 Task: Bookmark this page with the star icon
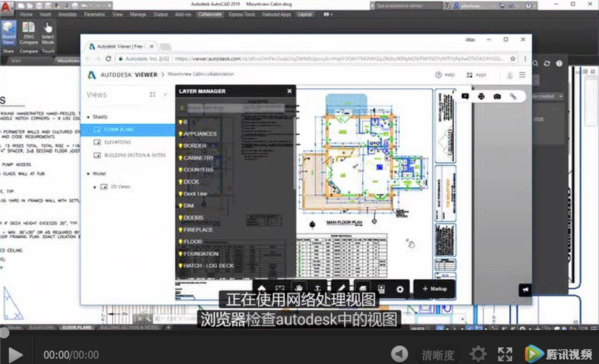pyautogui.click(x=513, y=58)
